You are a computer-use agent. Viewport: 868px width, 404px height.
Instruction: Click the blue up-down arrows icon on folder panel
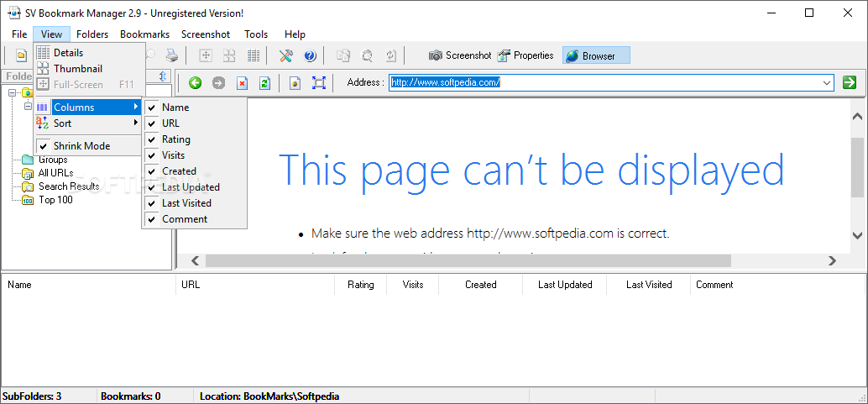tap(163, 76)
